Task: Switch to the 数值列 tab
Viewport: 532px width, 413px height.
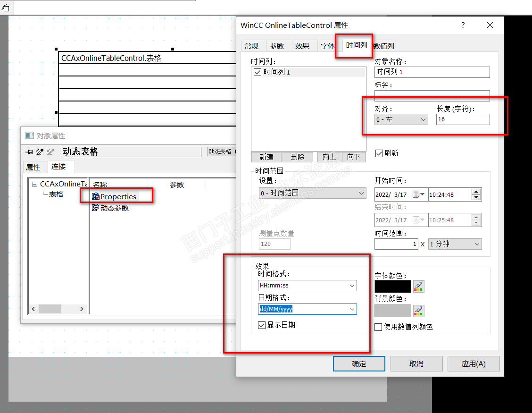Action: (383, 46)
